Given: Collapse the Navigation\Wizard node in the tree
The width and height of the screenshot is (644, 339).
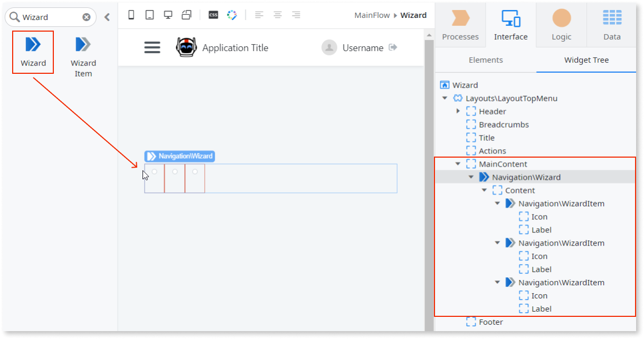Looking at the screenshot, I should pos(471,177).
